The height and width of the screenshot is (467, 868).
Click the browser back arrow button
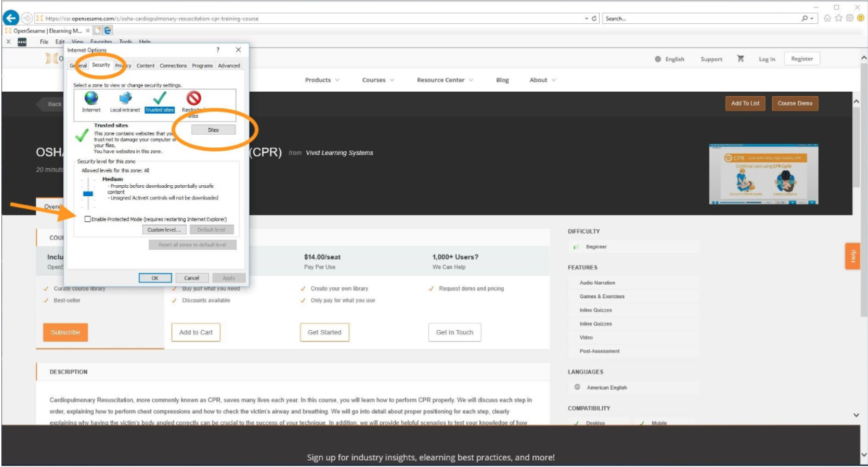tap(11, 18)
